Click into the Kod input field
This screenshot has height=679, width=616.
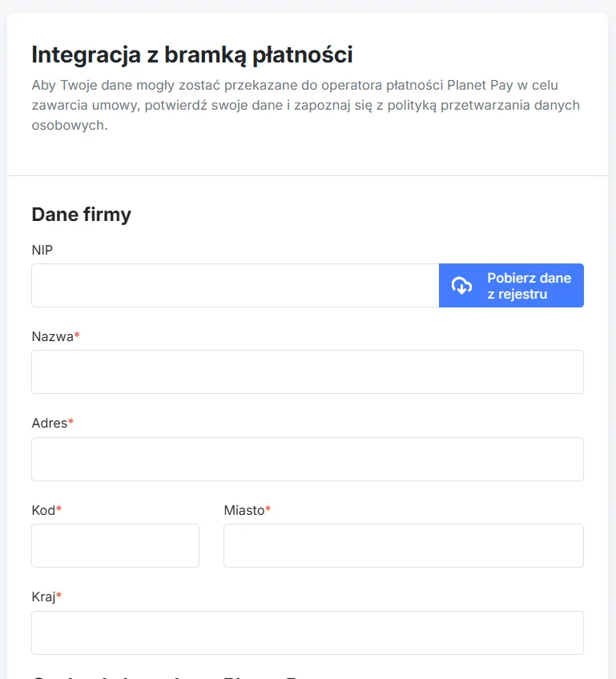click(115, 545)
